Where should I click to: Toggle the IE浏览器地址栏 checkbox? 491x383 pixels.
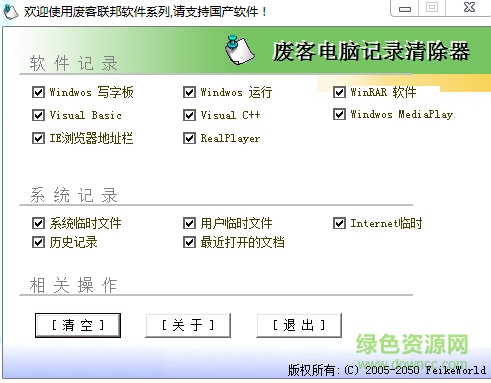(x=38, y=138)
